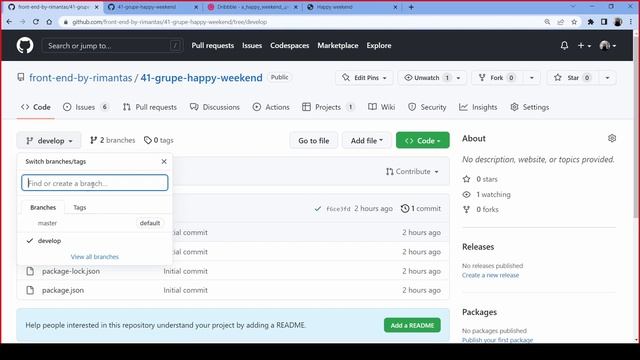The image size is (640, 360).
Task: Click the Find or create a branch field
Action: pyautogui.click(x=95, y=183)
